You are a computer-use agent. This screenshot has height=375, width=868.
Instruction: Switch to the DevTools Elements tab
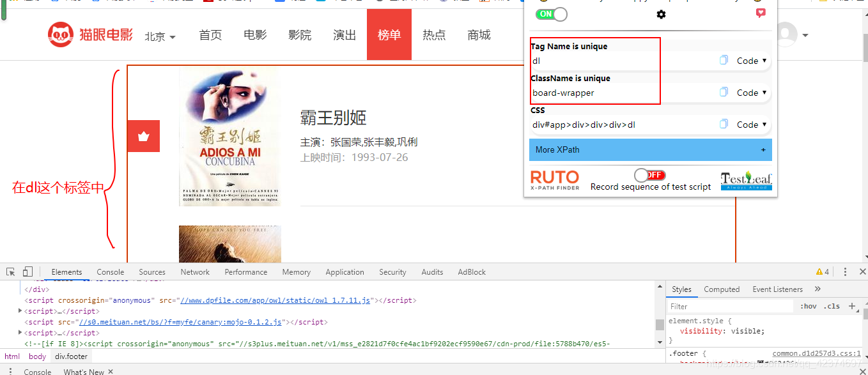pos(66,272)
